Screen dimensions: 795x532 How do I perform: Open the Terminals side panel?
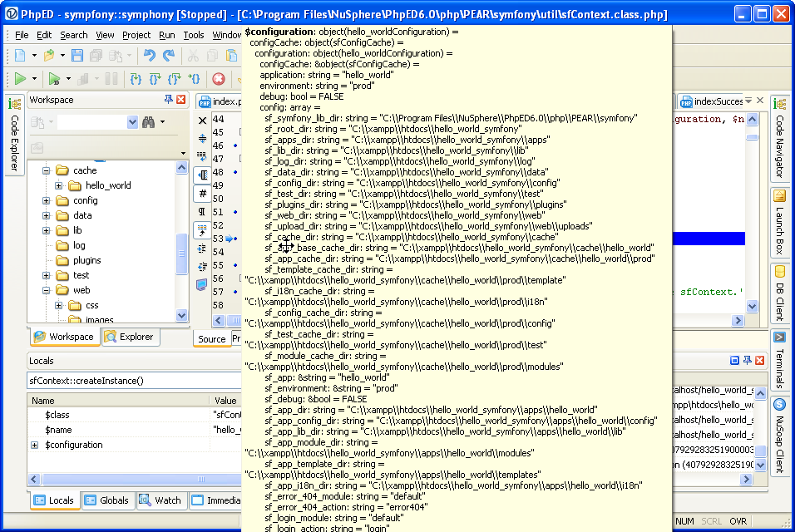tap(779, 360)
